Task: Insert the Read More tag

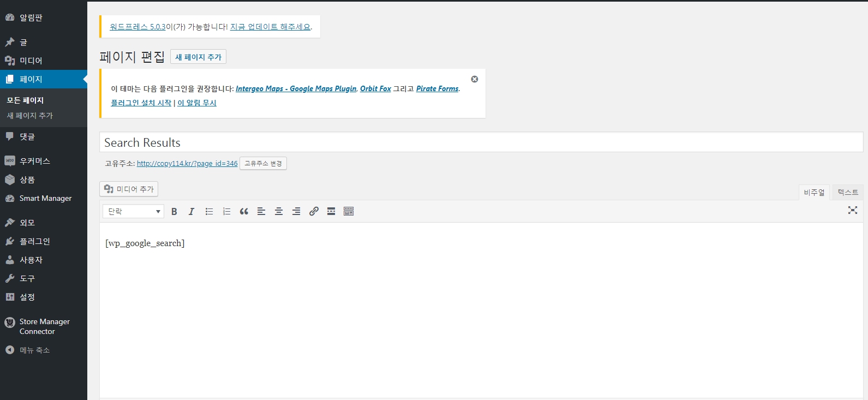Action: coord(331,212)
